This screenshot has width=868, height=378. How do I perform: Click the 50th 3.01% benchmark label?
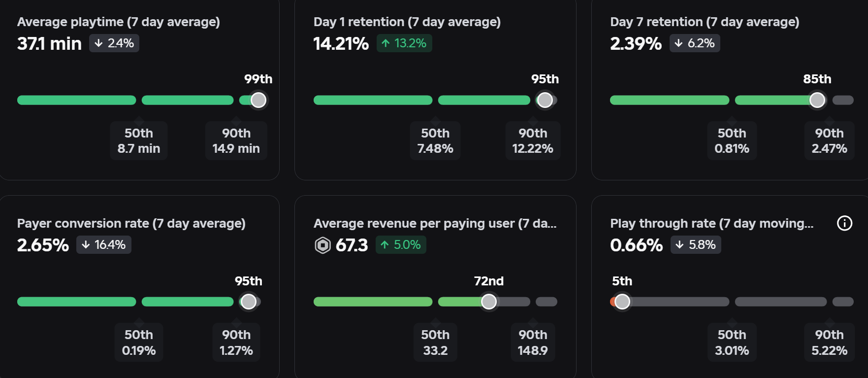(x=732, y=343)
